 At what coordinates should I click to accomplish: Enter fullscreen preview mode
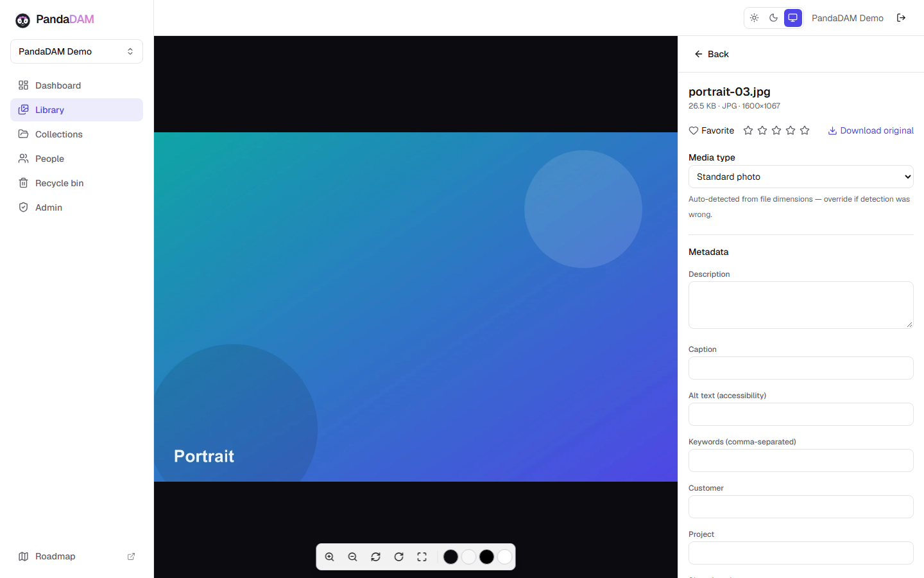point(422,557)
